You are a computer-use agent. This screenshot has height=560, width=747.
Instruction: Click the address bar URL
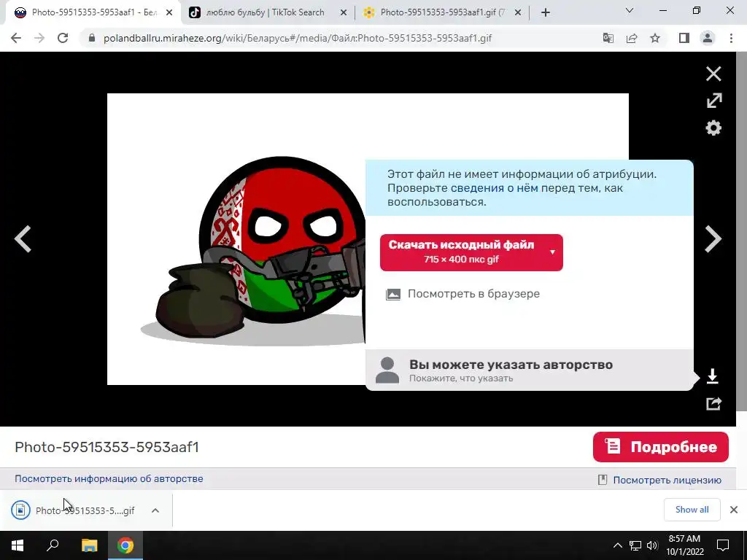[x=298, y=38]
